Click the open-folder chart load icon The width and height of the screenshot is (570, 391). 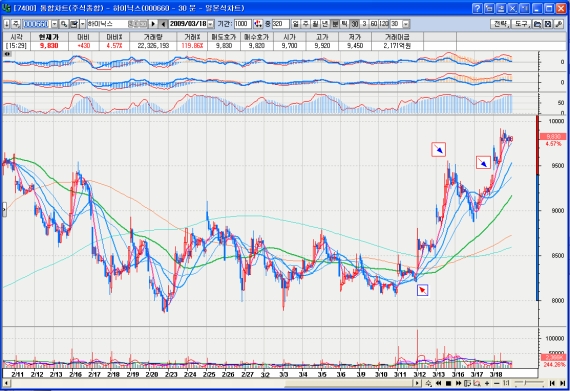tap(537, 24)
